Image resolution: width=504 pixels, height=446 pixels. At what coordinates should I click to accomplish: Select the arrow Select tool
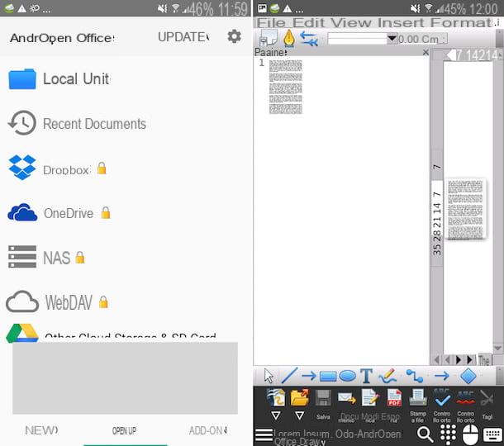(269, 376)
